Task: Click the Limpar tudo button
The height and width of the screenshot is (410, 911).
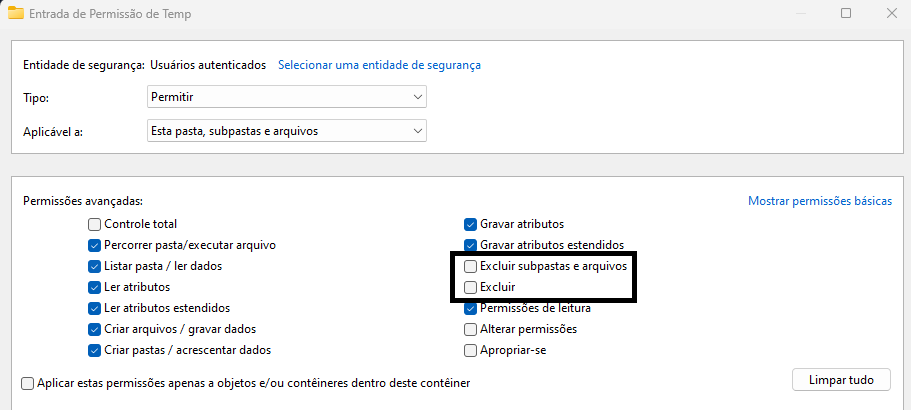Action: pos(841,380)
